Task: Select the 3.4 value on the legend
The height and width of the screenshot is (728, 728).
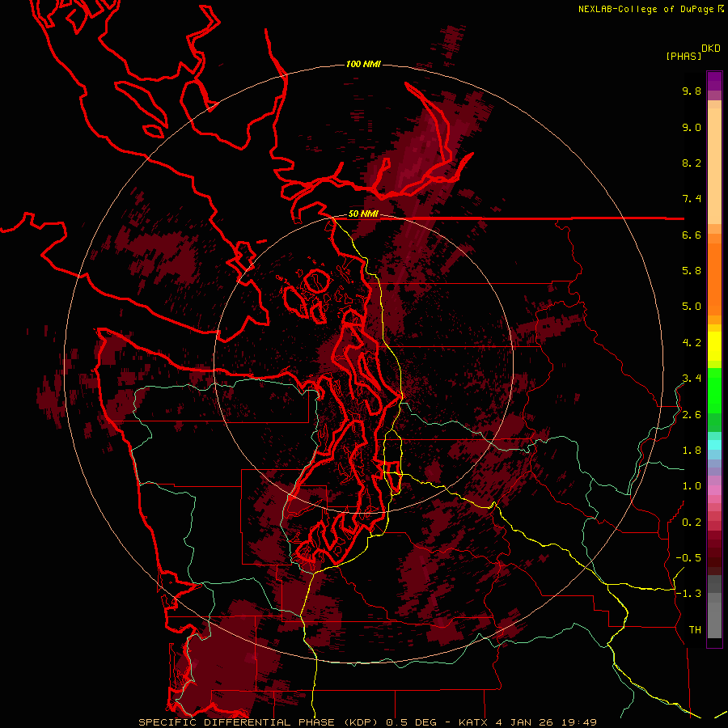Action: (692, 379)
